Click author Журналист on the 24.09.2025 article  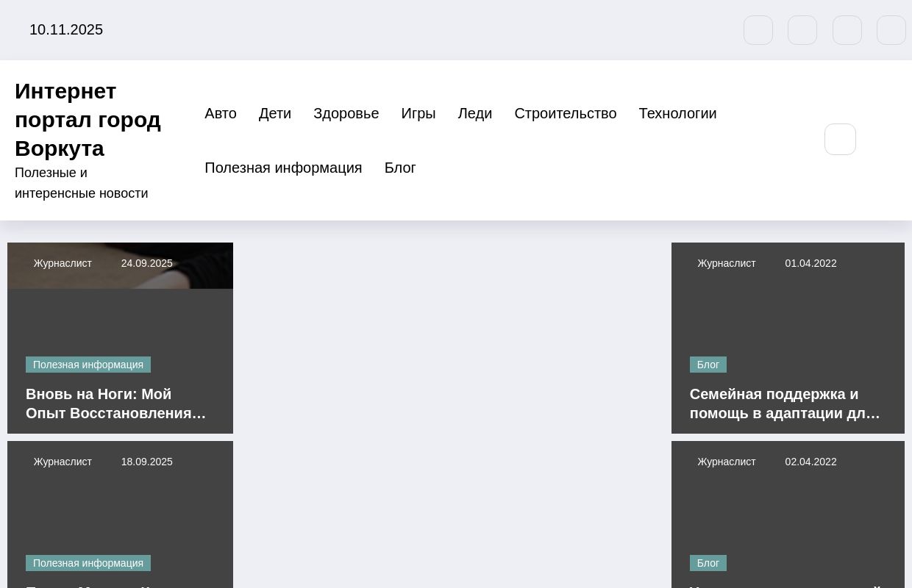[x=63, y=263]
